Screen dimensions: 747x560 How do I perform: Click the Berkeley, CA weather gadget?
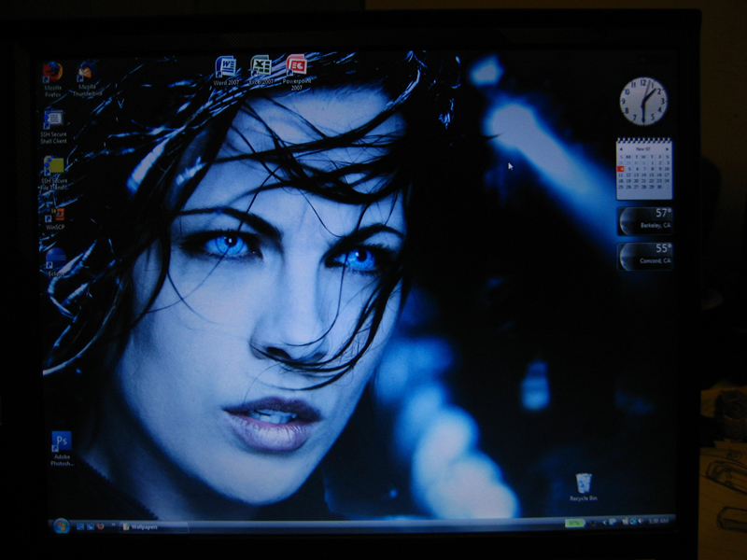coord(644,220)
